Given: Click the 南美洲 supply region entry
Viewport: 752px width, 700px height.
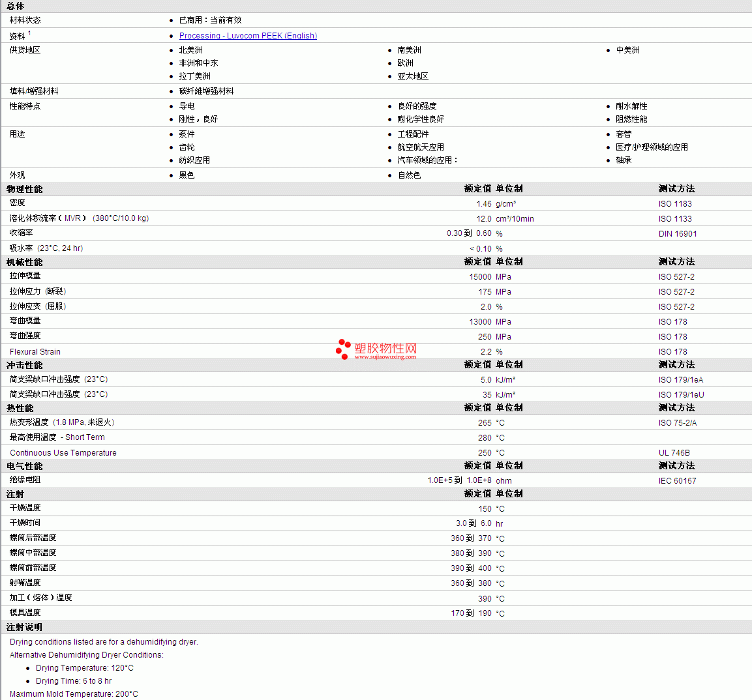Looking at the screenshot, I should click(409, 50).
